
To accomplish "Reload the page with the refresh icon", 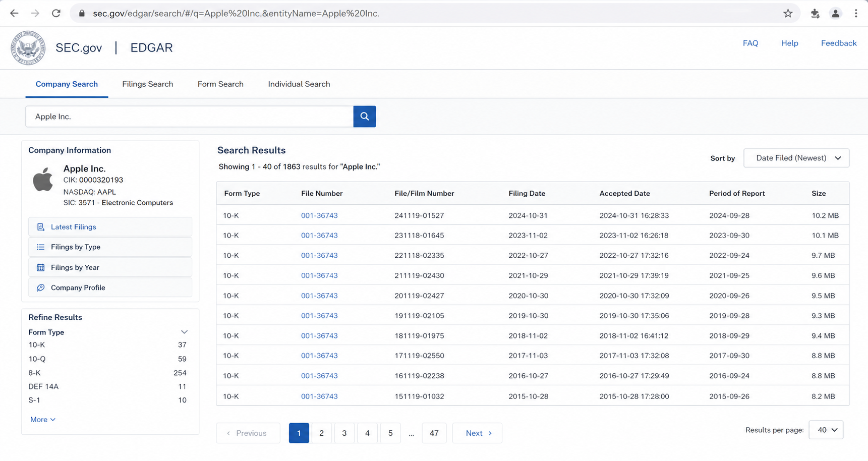I will [x=56, y=14].
